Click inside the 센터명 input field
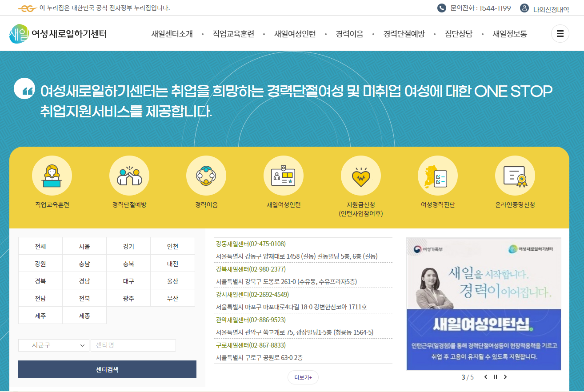 [x=133, y=345]
